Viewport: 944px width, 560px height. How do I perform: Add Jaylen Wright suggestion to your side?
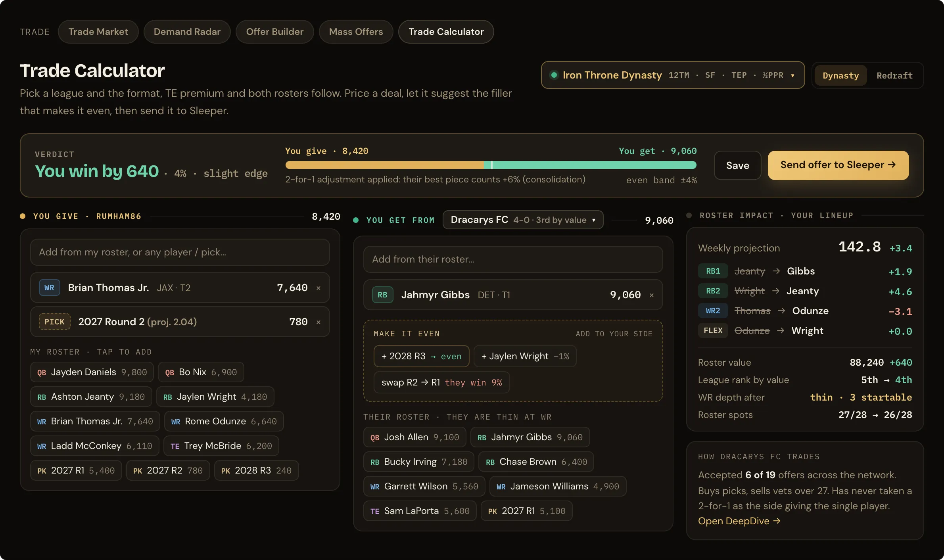[x=525, y=356]
